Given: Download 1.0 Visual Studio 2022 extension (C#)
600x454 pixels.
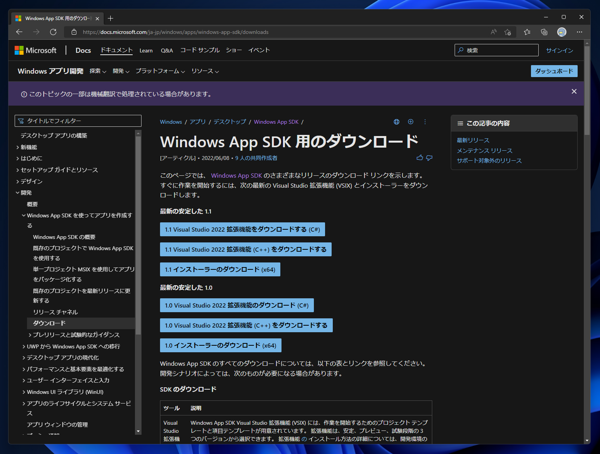Looking at the screenshot, I should coord(237,305).
